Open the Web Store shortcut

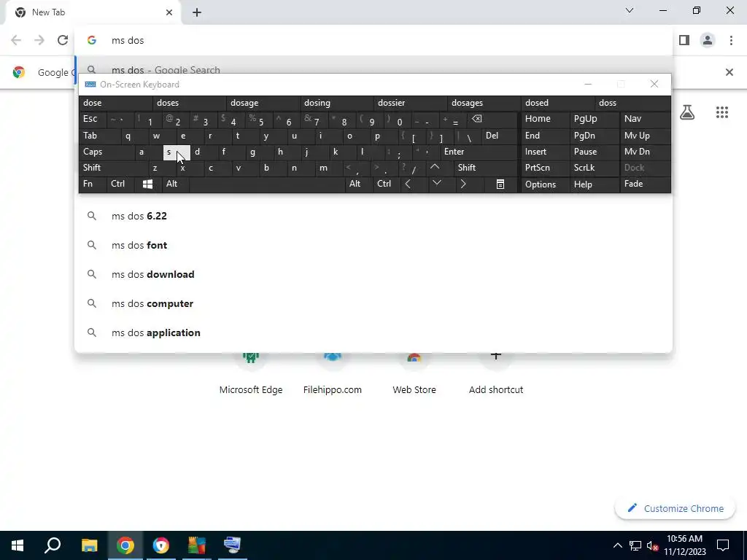coord(414,374)
